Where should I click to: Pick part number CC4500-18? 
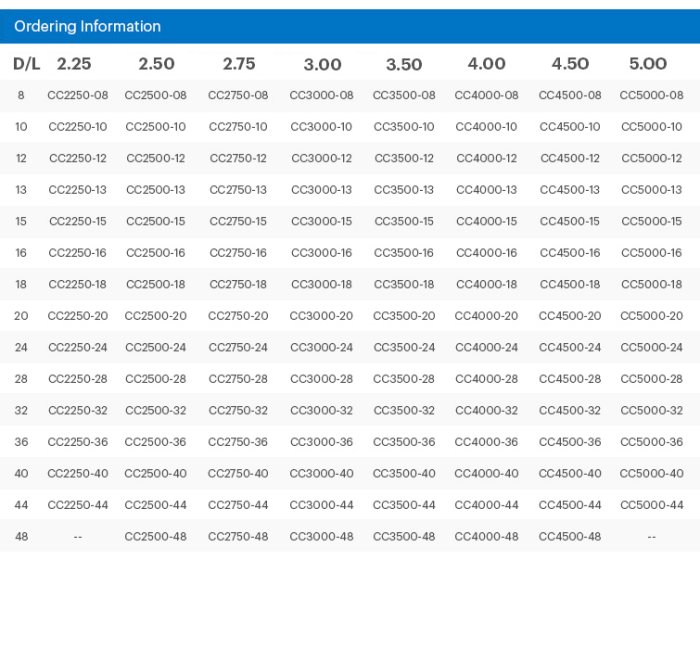pyautogui.click(x=570, y=285)
